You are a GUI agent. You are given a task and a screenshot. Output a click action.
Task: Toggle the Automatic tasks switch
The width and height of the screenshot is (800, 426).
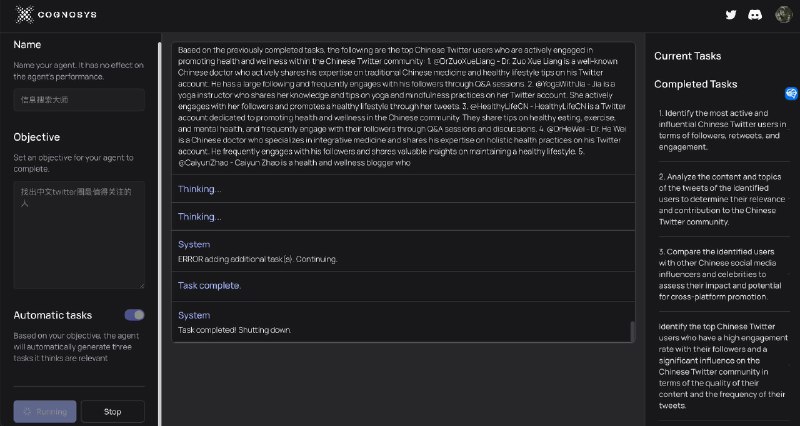click(134, 315)
